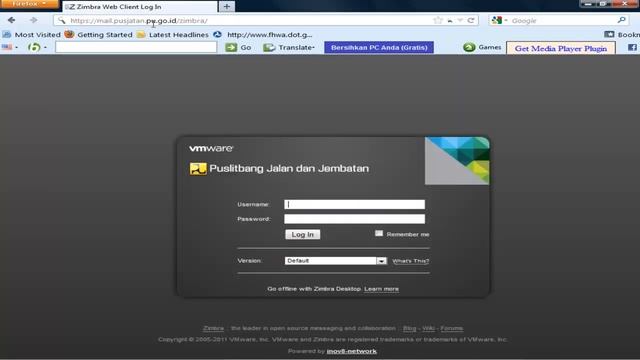Open the What's This? link

[x=411, y=261]
